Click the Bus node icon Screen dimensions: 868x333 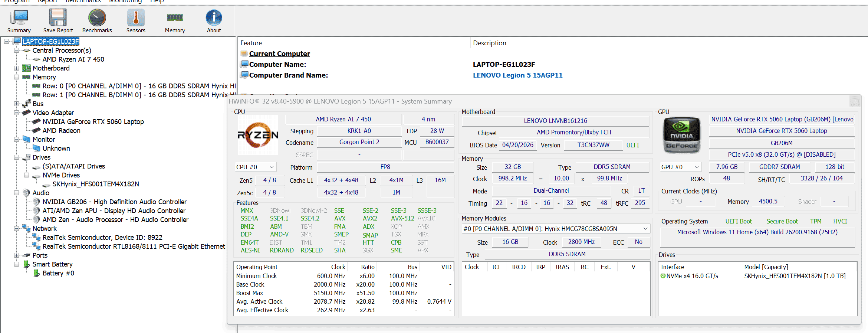click(x=26, y=104)
